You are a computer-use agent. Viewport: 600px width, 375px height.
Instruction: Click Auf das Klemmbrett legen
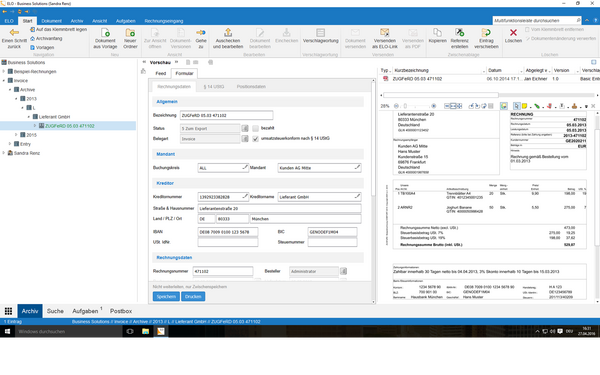(59, 29)
